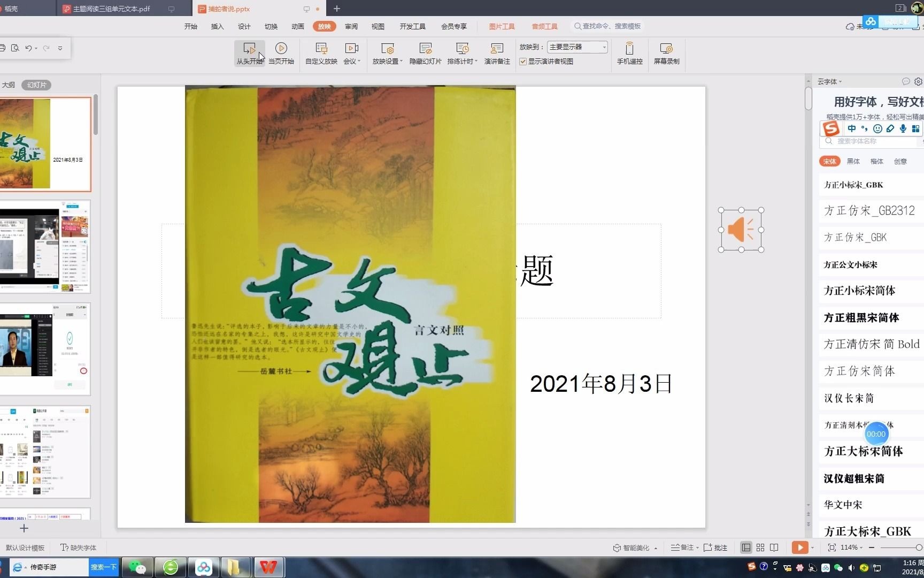The width and height of the screenshot is (924, 578).
Task: Open font panel settings gear
Action: point(918,82)
